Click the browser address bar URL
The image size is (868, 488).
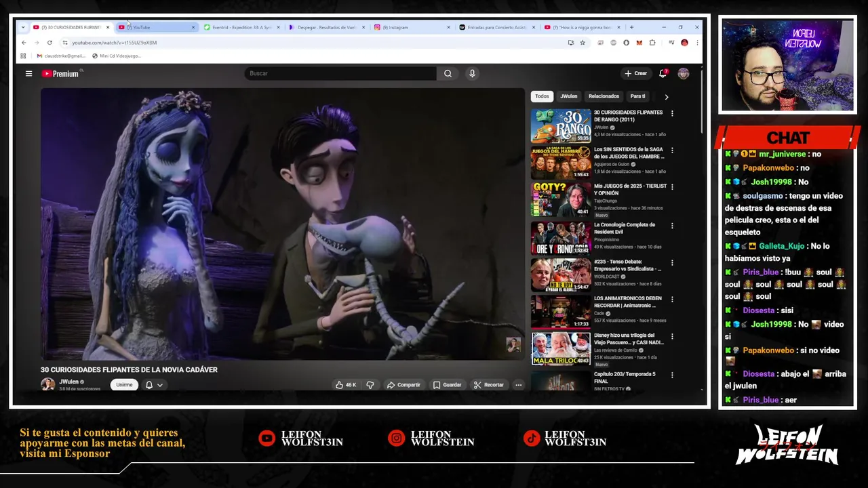pos(114,43)
